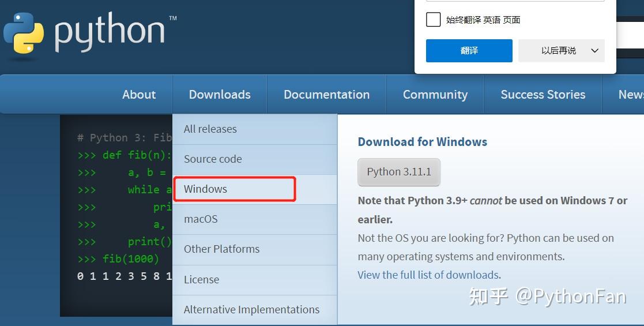Open the News menu
The image size is (644, 326).
(x=631, y=95)
